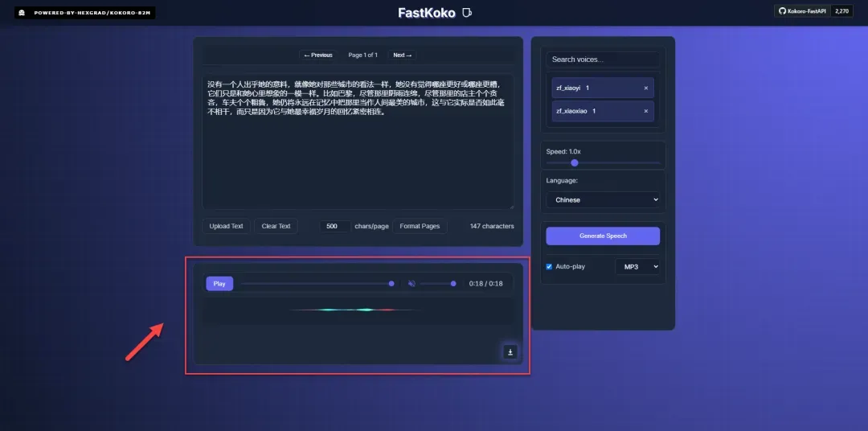Viewport: 868px width, 431px height.
Task: Click Format Pages button
Action: [420, 226]
